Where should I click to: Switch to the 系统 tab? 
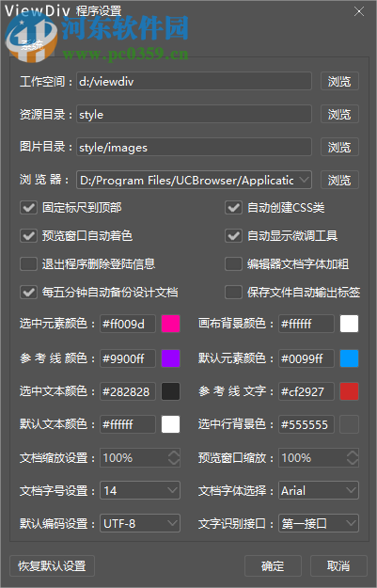[x=32, y=46]
